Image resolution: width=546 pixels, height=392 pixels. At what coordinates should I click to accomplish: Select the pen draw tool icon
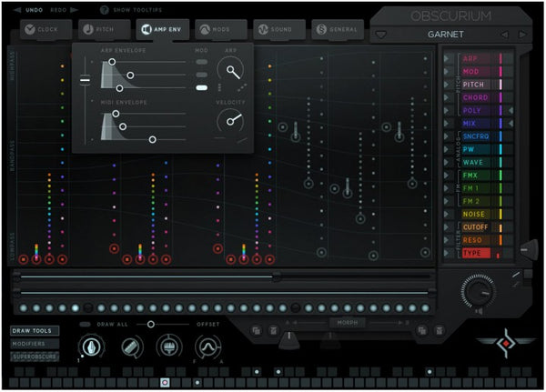point(91,347)
